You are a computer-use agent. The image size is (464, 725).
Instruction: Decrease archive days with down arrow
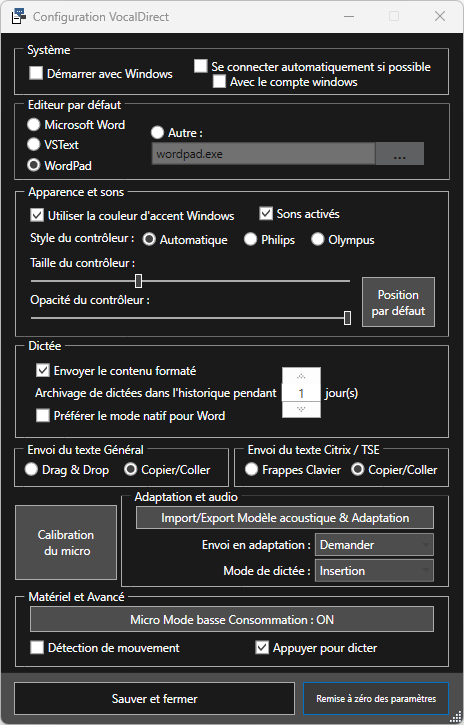[301, 409]
